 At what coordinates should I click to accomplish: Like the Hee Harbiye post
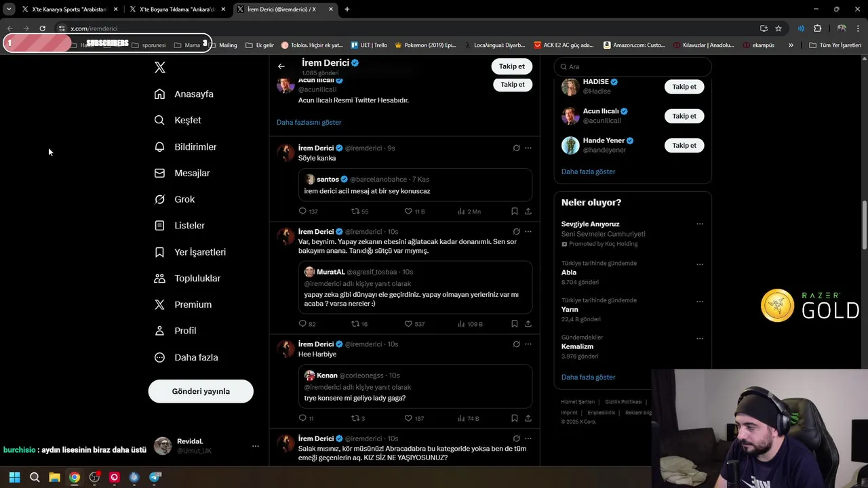click(x=414, y=418)
